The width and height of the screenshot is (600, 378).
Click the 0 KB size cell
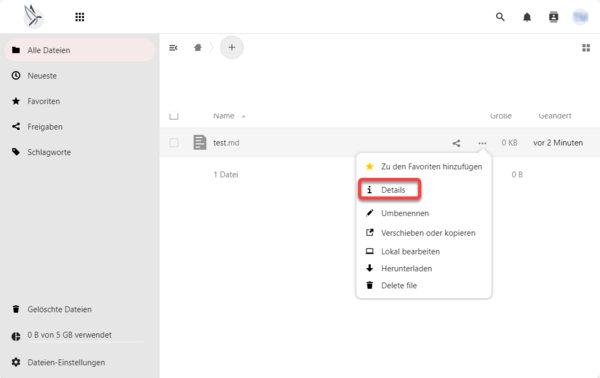tap(509, 143)
